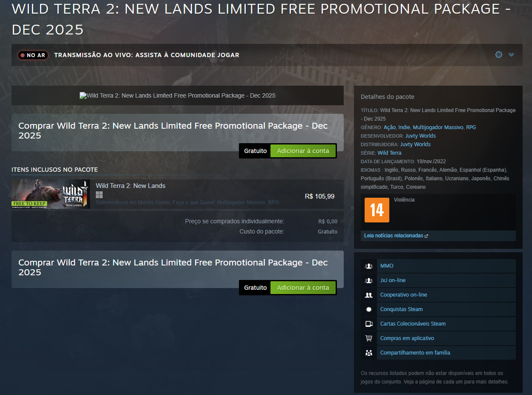Open the Wild Terra series link
Viewport: 532px width, 395px height.
389,153
